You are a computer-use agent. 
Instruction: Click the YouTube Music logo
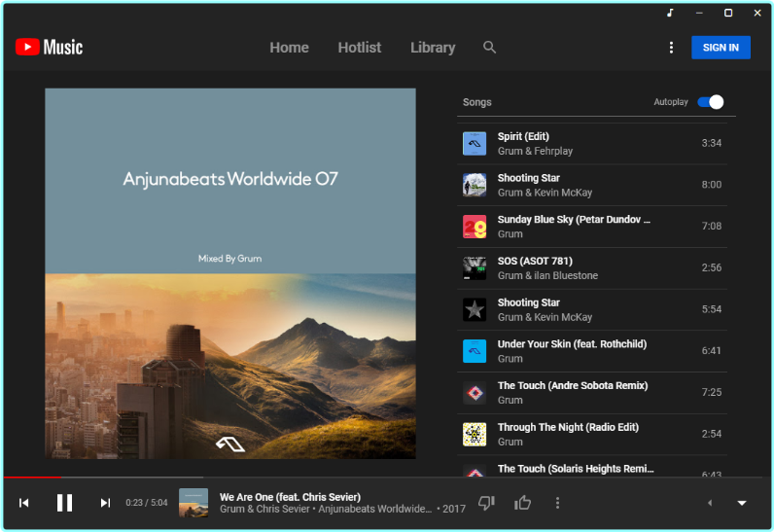49,48
